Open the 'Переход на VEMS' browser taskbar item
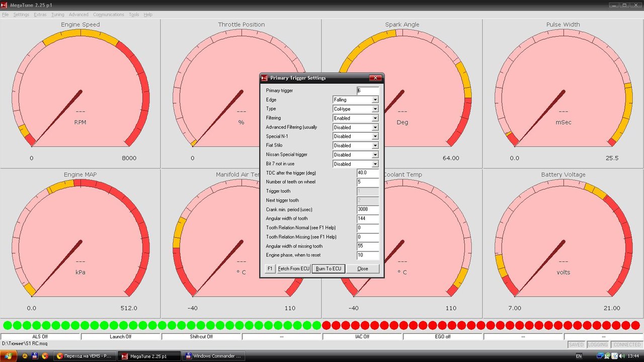The height and width of the screenshot is (362, 644). tap(84, 356)
